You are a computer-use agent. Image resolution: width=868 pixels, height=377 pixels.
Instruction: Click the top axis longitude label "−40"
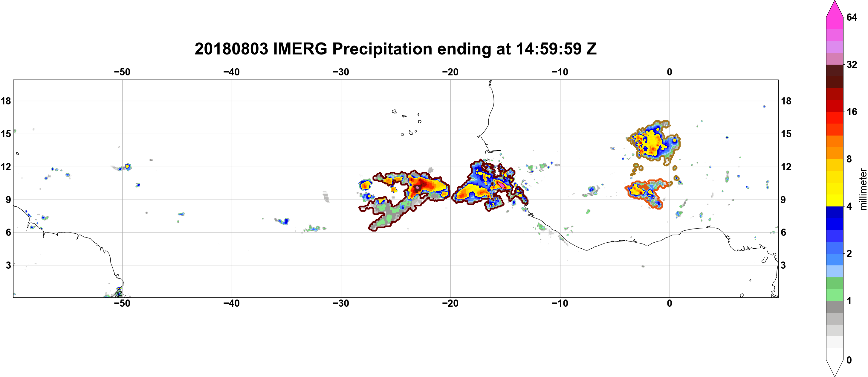click(x=231, y=72)
